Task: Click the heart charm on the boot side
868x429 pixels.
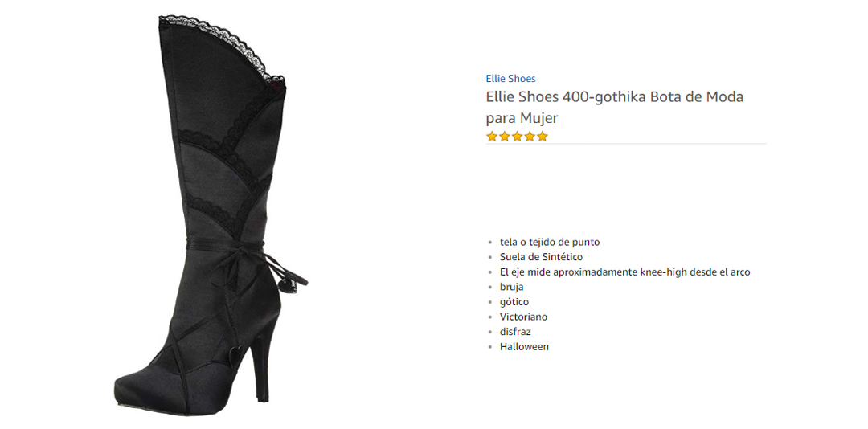Action: click(x=234, y=353)
